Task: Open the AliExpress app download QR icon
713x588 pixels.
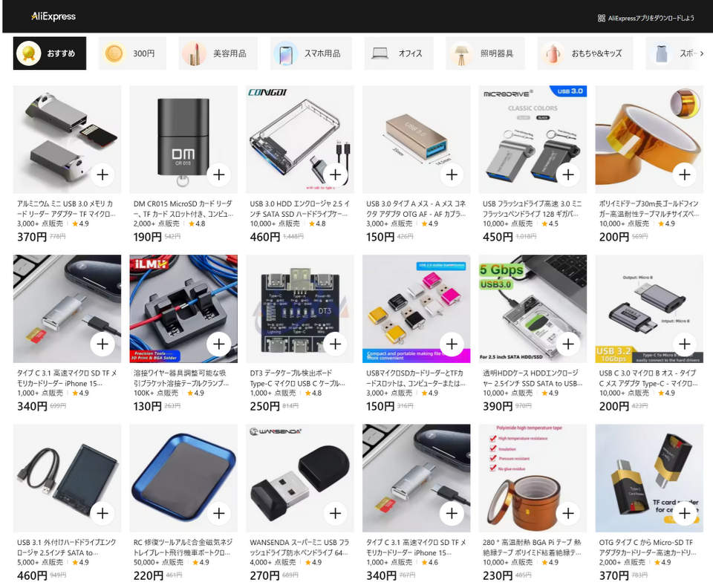Action: pyautogui.click(x=601, y=18)
